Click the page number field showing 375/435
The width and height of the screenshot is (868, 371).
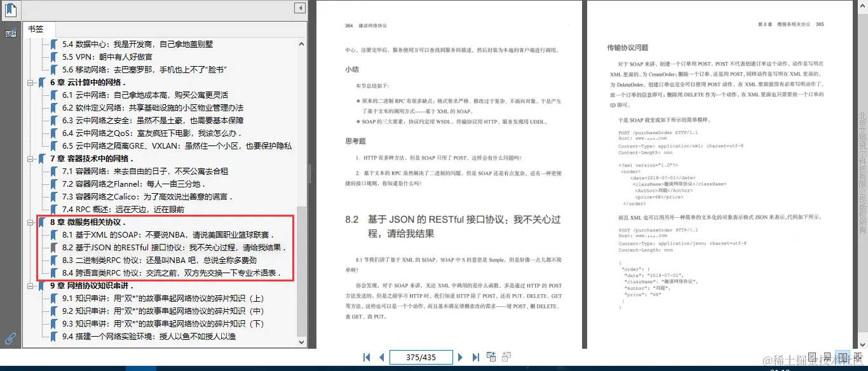click(x=421, y=357)
